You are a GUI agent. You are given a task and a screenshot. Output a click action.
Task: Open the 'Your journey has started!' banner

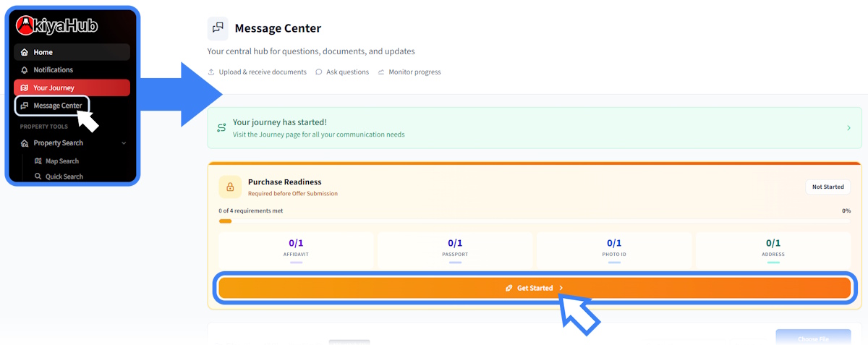pos(535,128)
